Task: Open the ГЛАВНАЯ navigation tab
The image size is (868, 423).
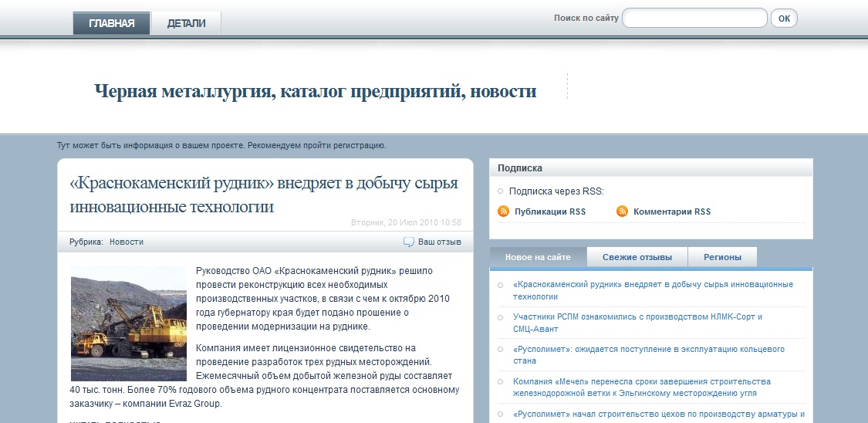Action: (111, 23)
